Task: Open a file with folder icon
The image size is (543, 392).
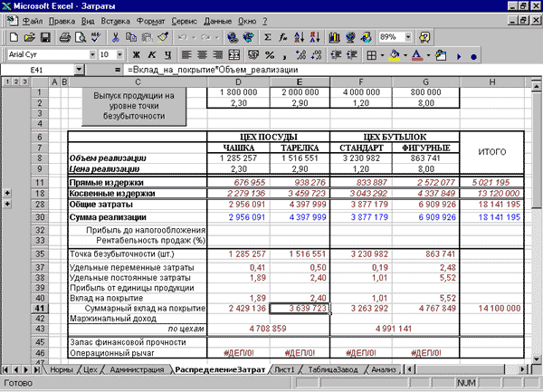Action: 30,37
